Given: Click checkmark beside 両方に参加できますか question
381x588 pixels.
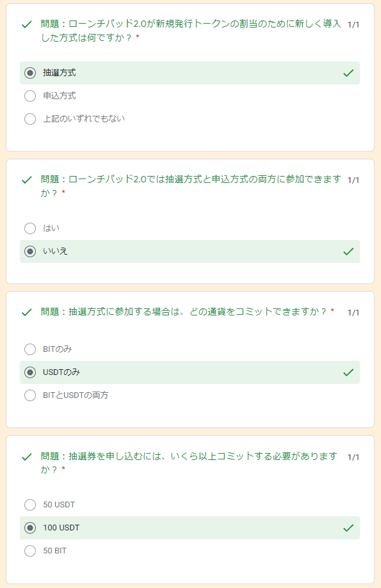Looking at the screenshot, I should 27,180.
